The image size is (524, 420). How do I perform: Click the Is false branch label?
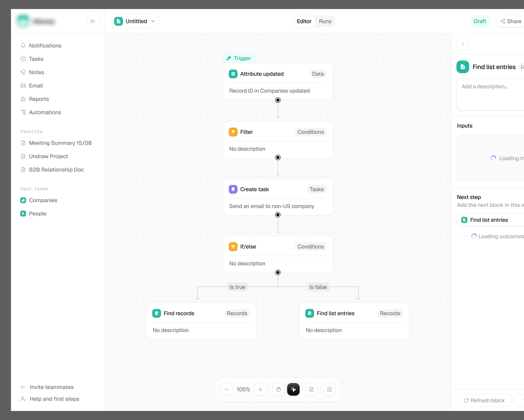[318, 287]
